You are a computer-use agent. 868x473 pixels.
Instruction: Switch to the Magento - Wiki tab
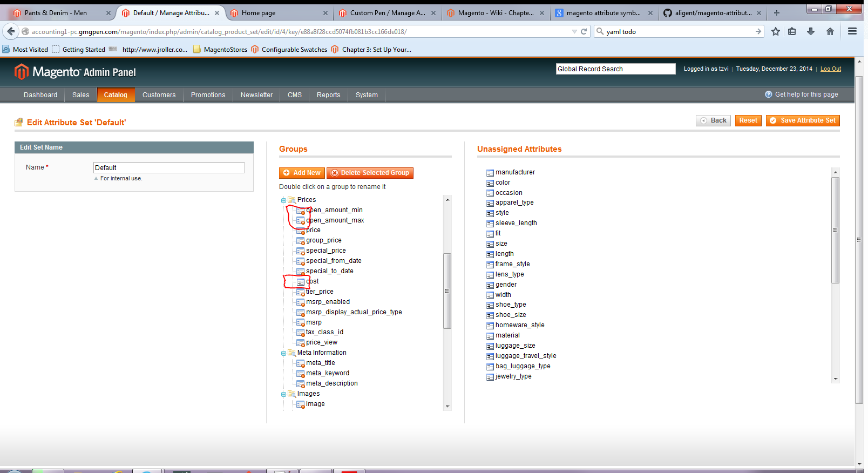pyautogui.click(x=496, y=13)
